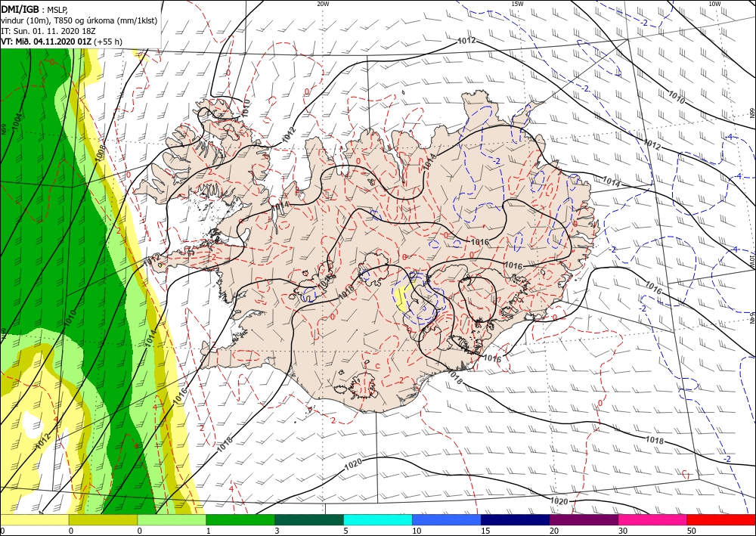Click the legend value label "10"
The height and width of the screenshot is (536, 756).
[417, 531]
